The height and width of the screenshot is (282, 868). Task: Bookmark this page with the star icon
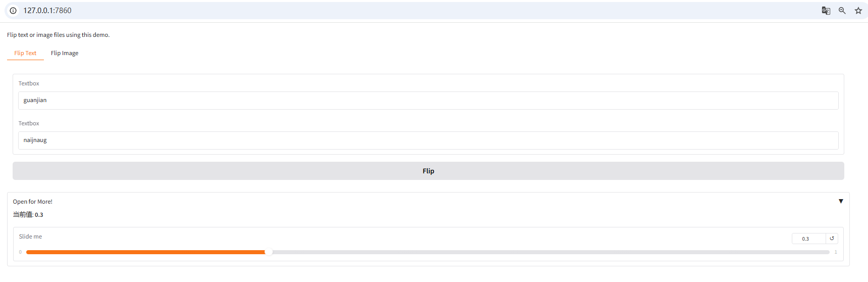tap(858, 11)
